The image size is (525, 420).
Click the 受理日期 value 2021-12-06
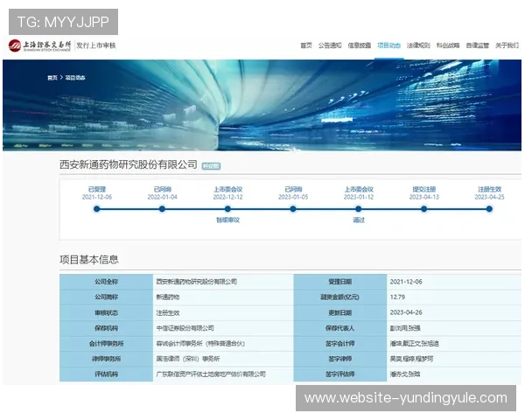(x=406, y=282)
